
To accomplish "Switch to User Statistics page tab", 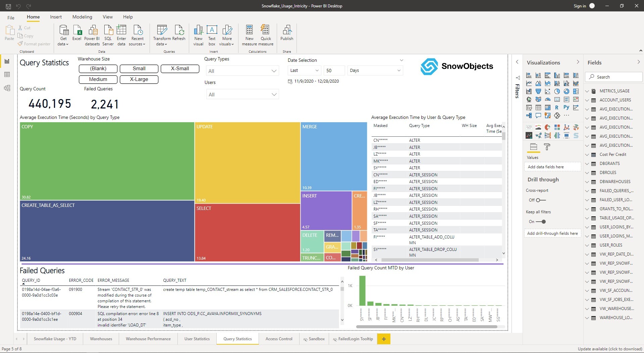I will [197, 339].
